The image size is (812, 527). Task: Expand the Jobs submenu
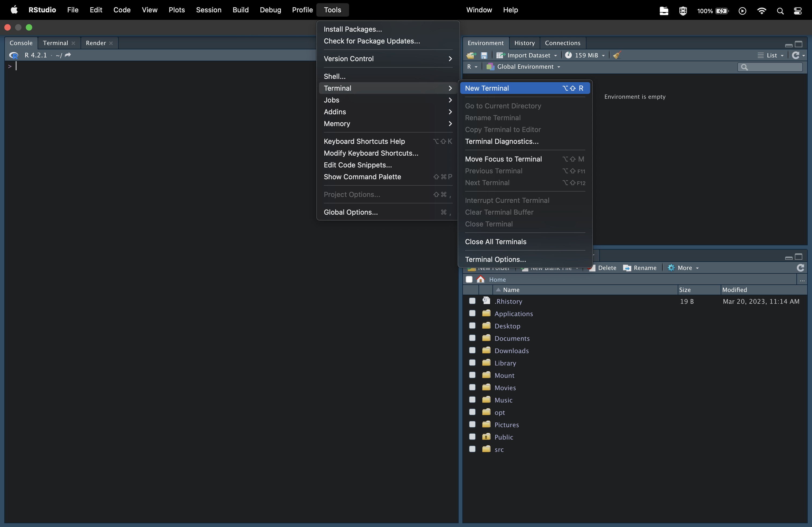pos(387,100)
